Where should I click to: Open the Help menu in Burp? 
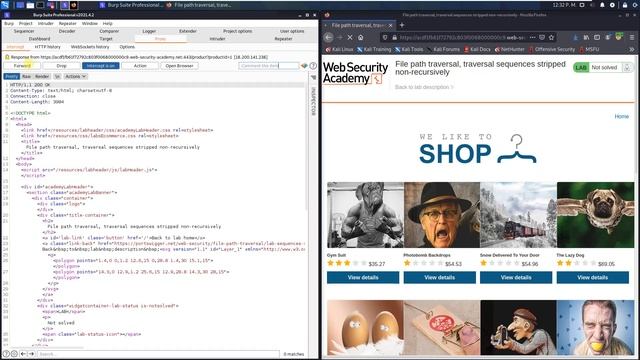point(107,24)
